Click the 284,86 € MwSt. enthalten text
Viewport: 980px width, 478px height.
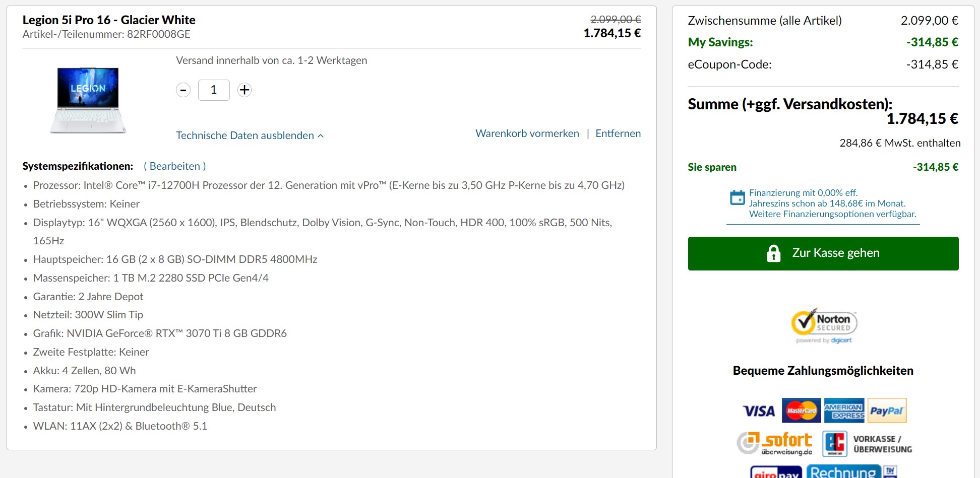[900, 143]
